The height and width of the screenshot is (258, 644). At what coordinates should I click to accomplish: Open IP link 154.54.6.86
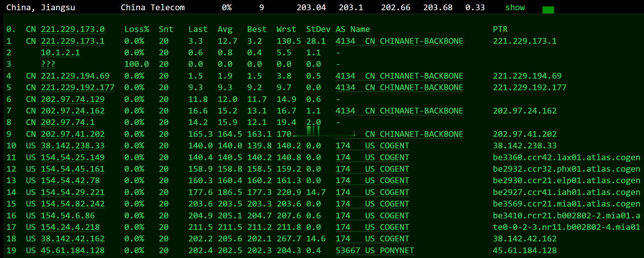coord(68,216)
